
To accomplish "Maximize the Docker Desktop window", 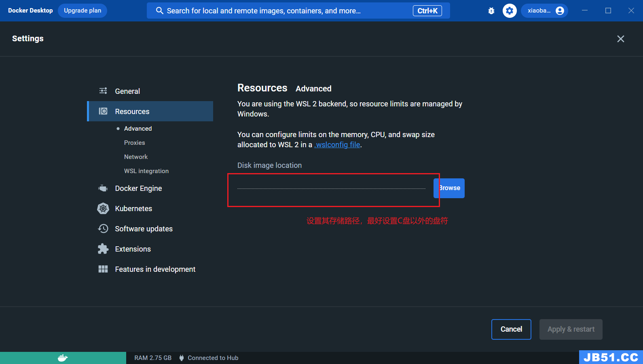I will point(608,11).
